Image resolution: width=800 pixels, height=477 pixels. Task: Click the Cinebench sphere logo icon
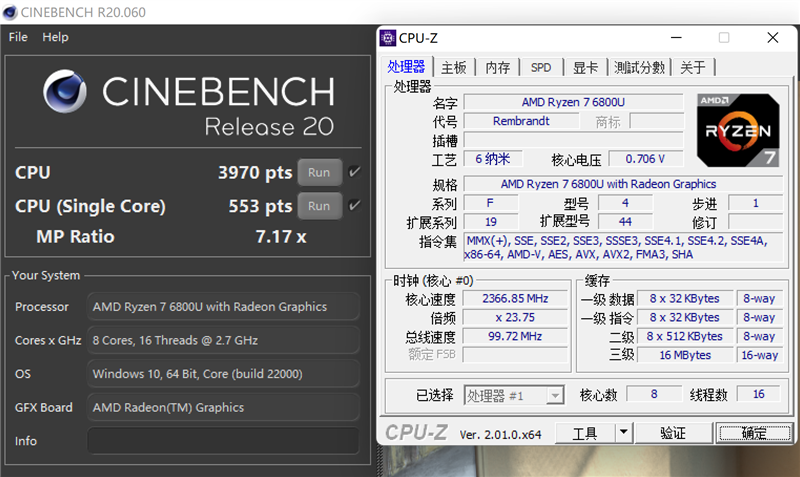65,91
